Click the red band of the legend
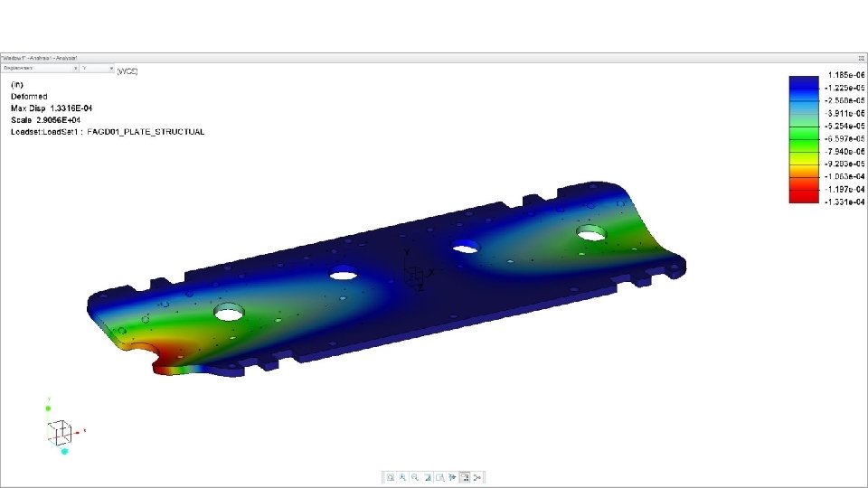The height and width of the screenshot is (488, 868). [804, 196]
